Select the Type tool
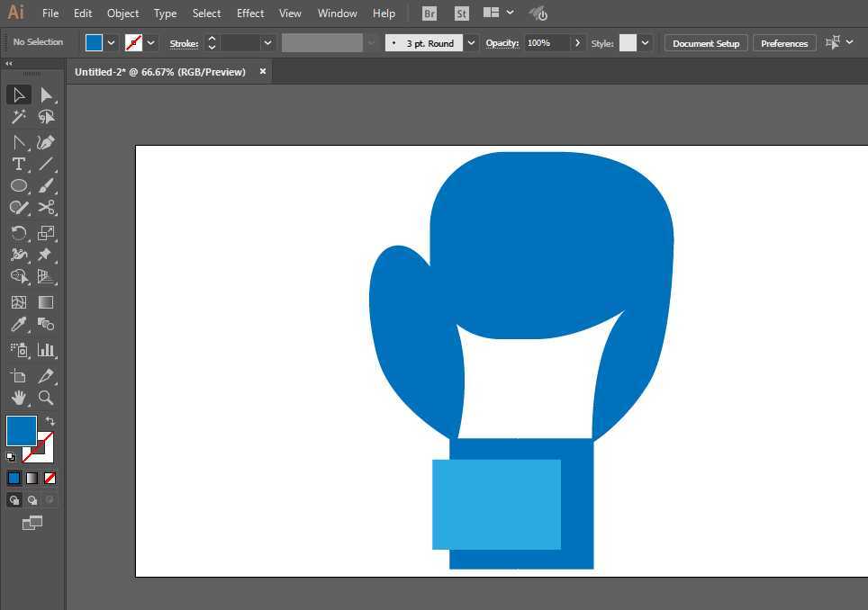The image size is (868, 610). (x=18, y=164)
